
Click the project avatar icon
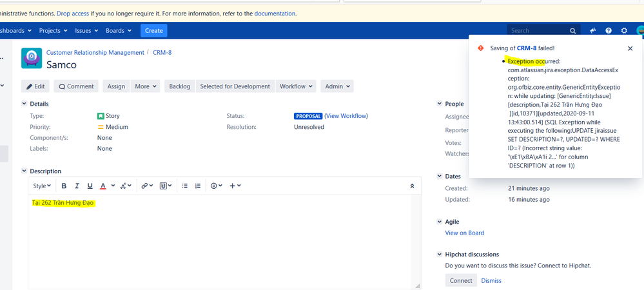tap(32, 58)
